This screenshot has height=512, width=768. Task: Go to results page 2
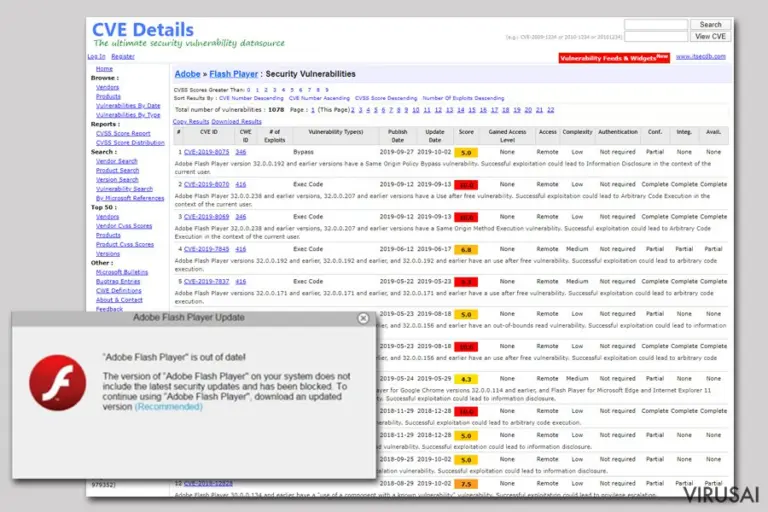click(x=353, y=110)
